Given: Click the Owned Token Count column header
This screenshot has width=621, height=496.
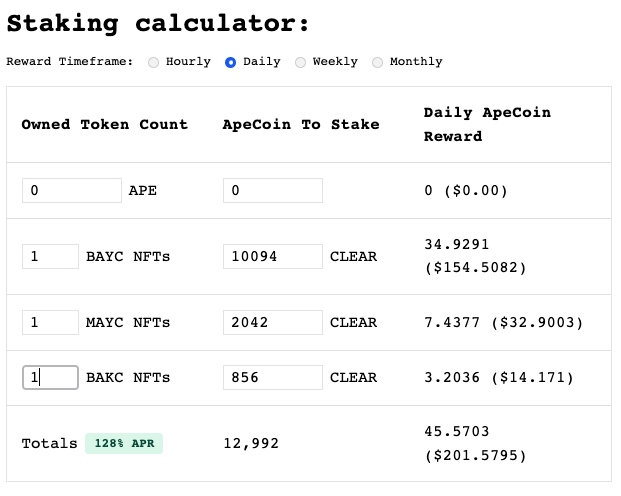Looking at the screenshot, I should pos(105,124).
